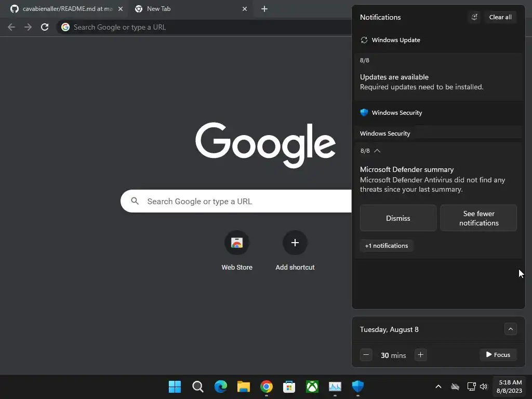Viewport: 532px width, 399px height.
Task: Click the magnifier icon in Google search box
Action: (135, 201)
